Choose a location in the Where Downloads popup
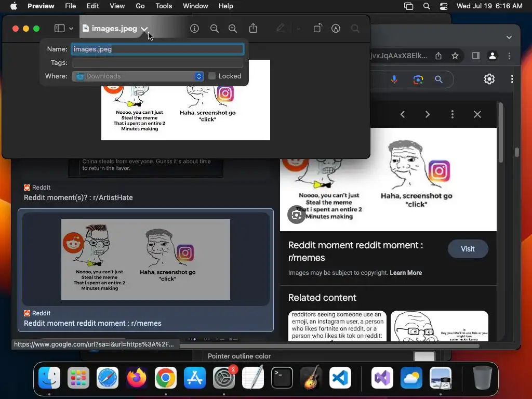Viewport: 532px width, 399px height. tap(138, 76)
